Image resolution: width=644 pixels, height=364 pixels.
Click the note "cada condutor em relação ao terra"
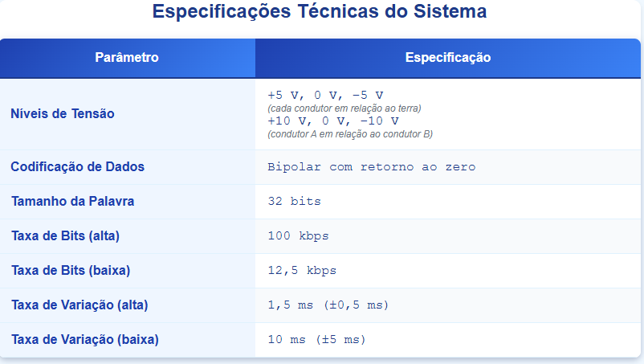point(344,108)
